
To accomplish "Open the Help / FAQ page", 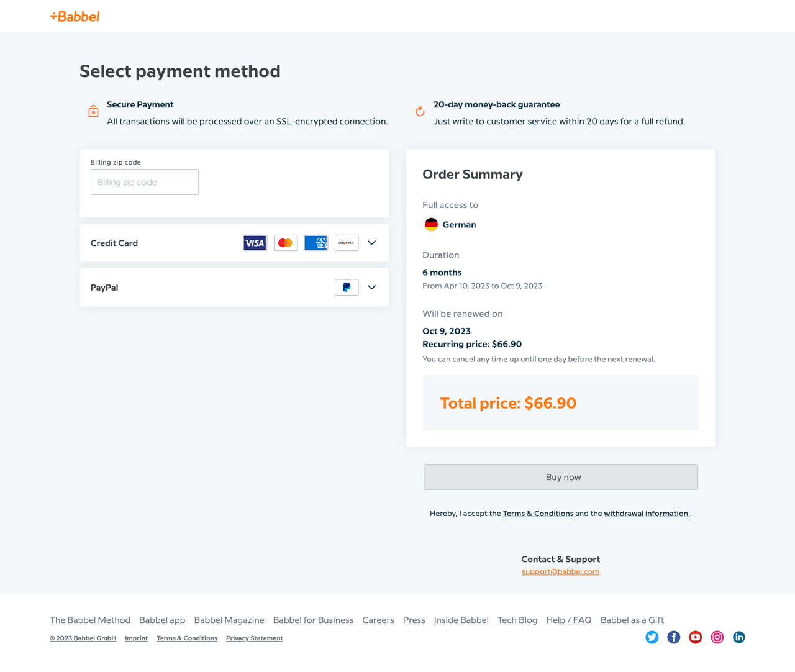I will pyautogui.click(x=568, y=620).
